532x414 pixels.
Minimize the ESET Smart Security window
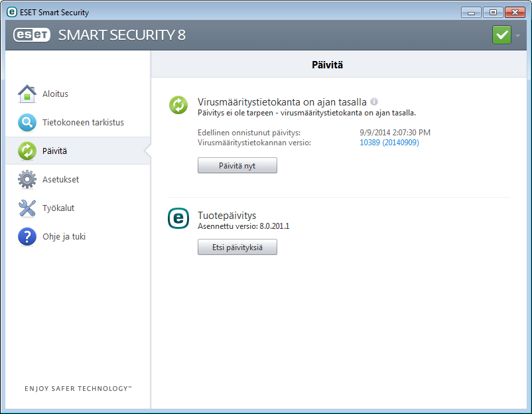pyautogui.click(x=471, y=13)
